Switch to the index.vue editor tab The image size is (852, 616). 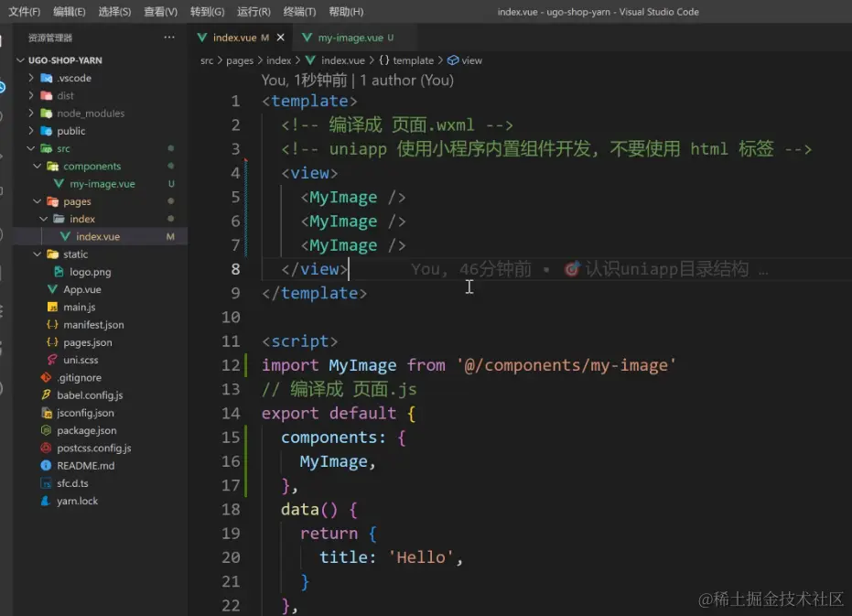241,38
